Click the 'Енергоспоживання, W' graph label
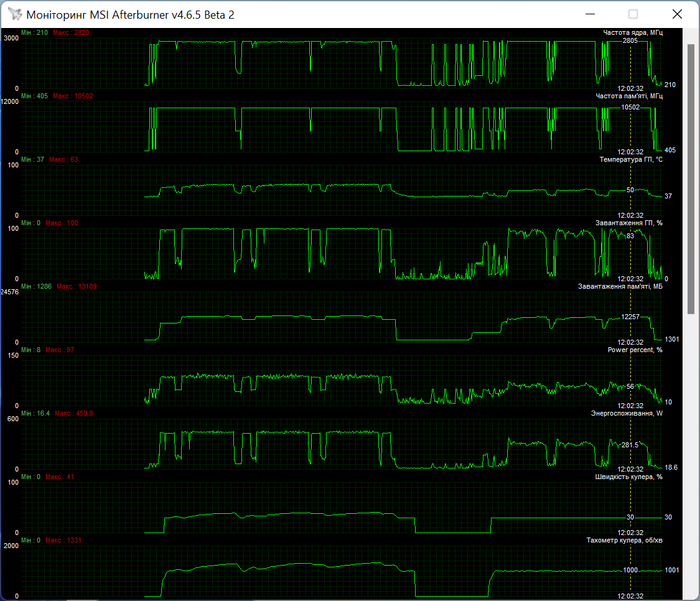The width and height of the screenshot is (700, 601). pyautogui.click(x=627, y=413)
